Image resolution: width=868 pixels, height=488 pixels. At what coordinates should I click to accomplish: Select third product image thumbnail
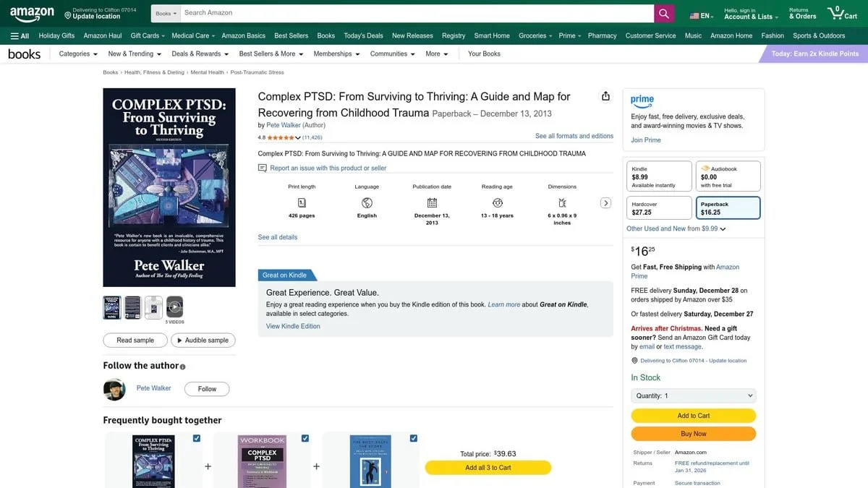(x=153, y=307)
